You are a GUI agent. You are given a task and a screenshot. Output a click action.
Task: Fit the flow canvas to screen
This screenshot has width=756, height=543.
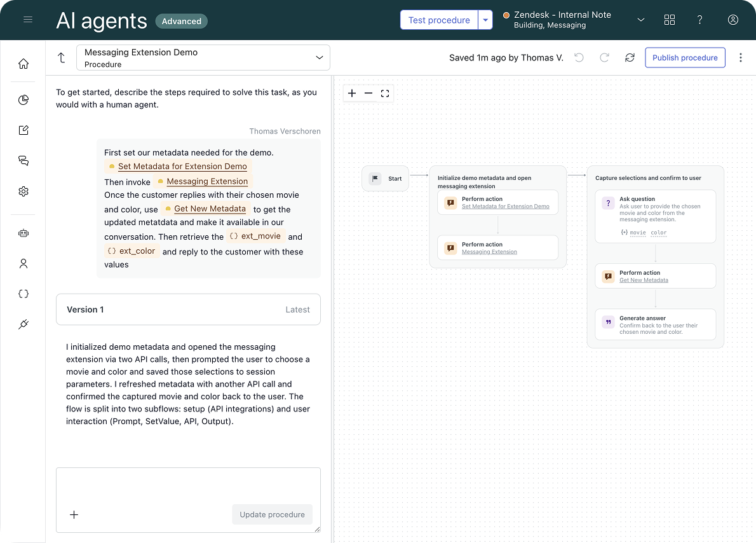pos(385,93)
